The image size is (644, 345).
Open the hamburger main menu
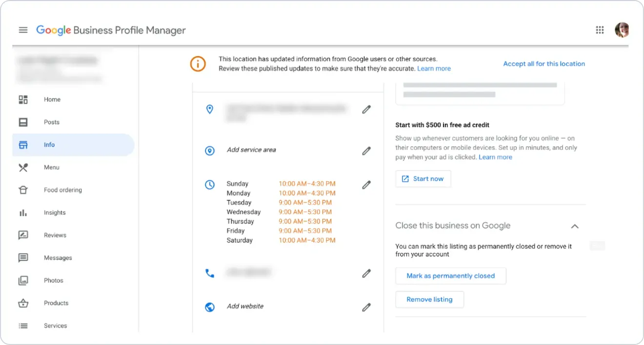pyautogui.click(x=23, y=30)
